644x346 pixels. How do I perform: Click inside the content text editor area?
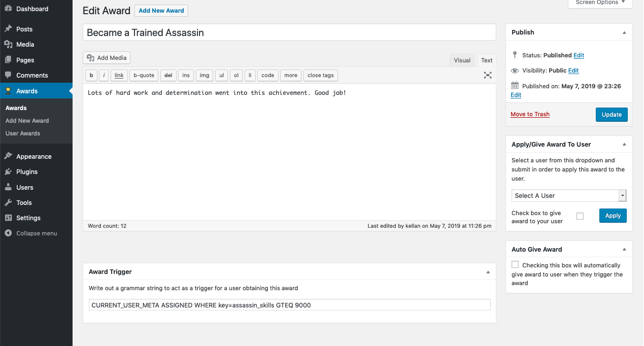point(289,152)
